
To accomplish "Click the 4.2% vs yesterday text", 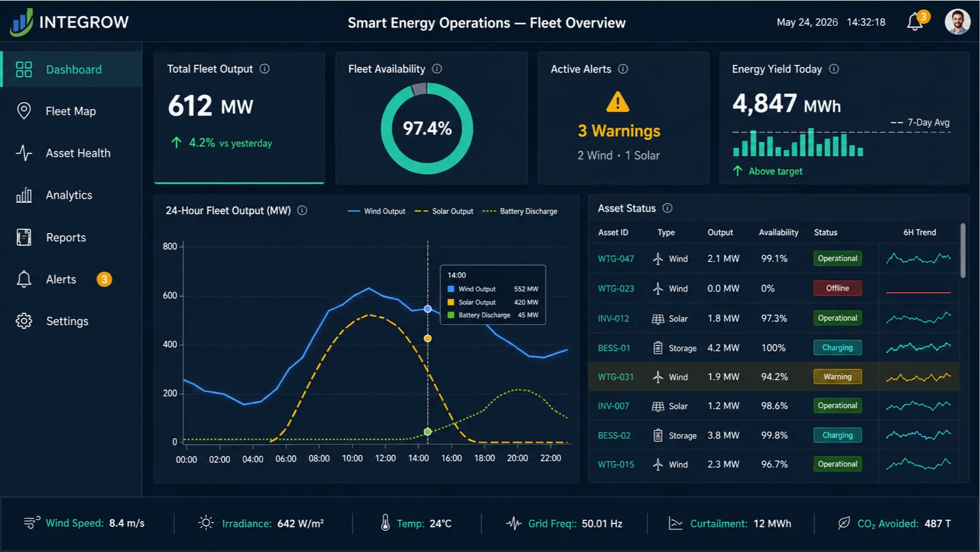I will [x=230, y=143].
